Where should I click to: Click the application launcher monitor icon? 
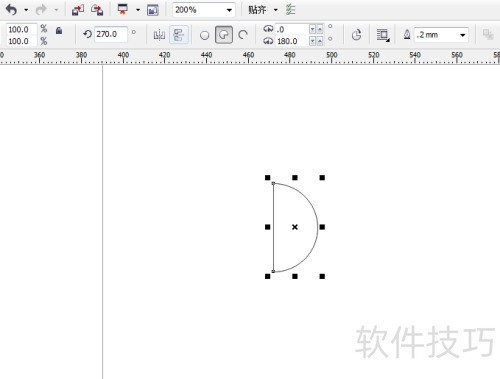[123, 10]
